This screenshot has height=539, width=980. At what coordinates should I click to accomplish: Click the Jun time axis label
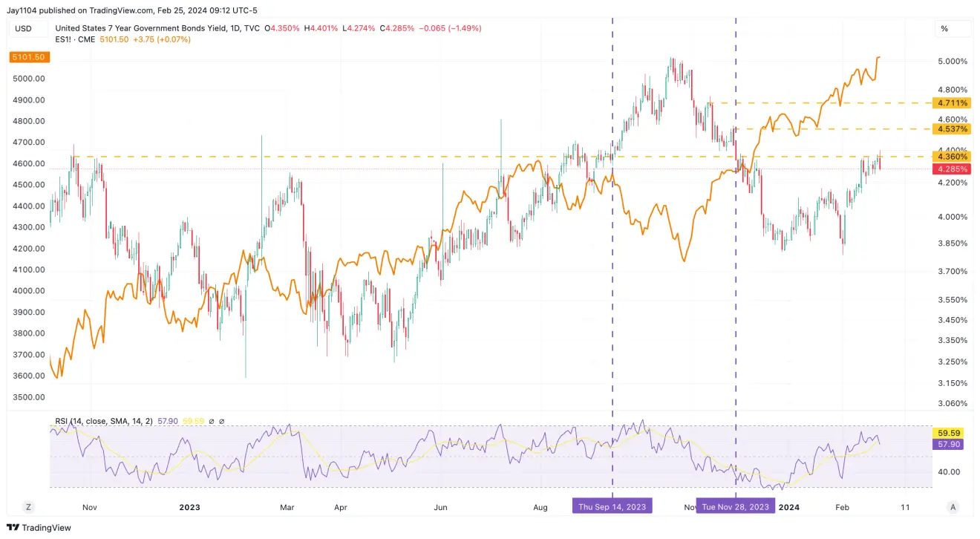tap(440, 507)
